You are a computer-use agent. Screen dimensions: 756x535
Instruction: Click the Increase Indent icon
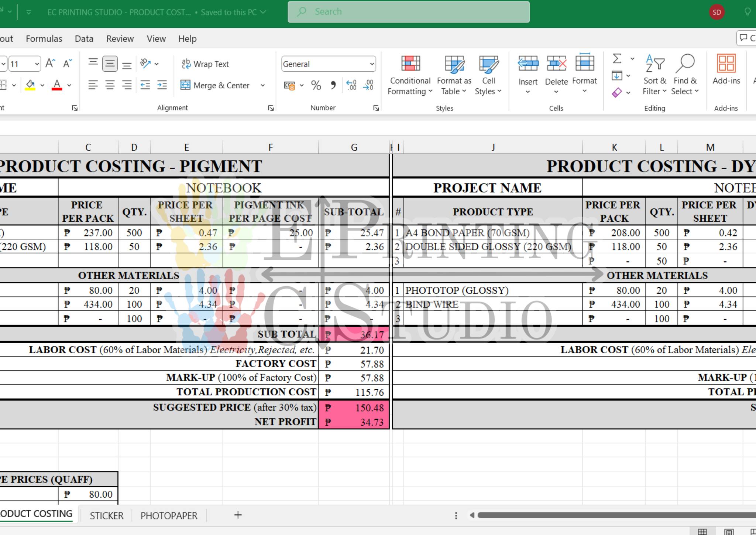(x=162, y=85)
